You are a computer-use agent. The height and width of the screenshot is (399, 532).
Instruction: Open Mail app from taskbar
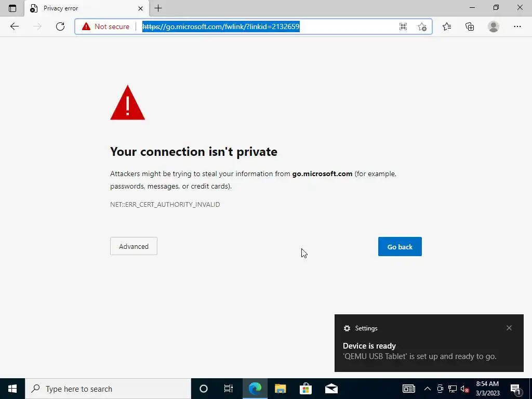(331, 389)
